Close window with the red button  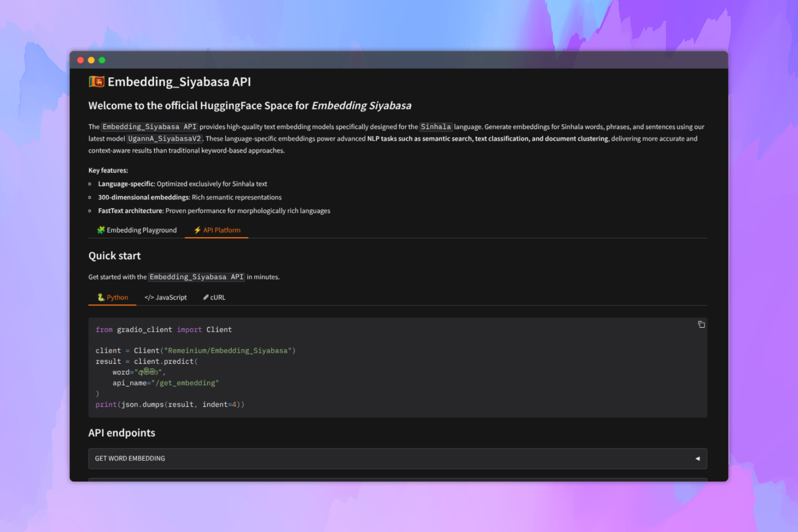81,60
